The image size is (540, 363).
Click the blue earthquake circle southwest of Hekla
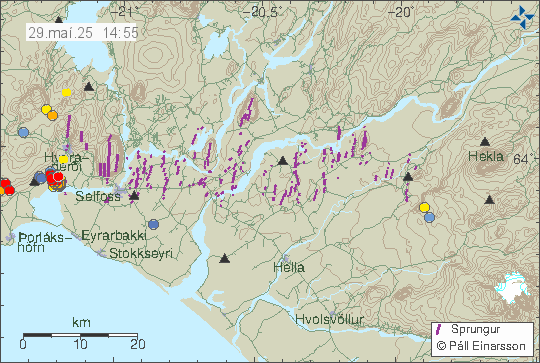(x=429, y=217)
